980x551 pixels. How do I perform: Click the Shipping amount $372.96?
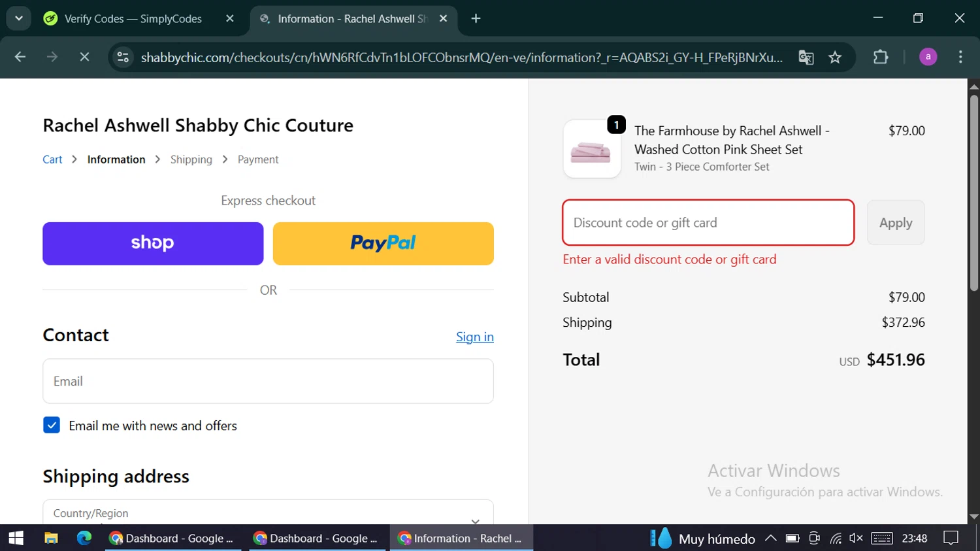[x=904, y=322]
